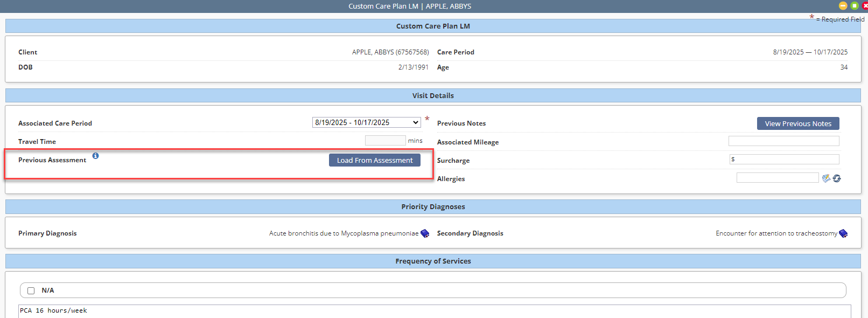Refresh the Allergies field
This screenshot has width=868, height=318.
point(837,178)
